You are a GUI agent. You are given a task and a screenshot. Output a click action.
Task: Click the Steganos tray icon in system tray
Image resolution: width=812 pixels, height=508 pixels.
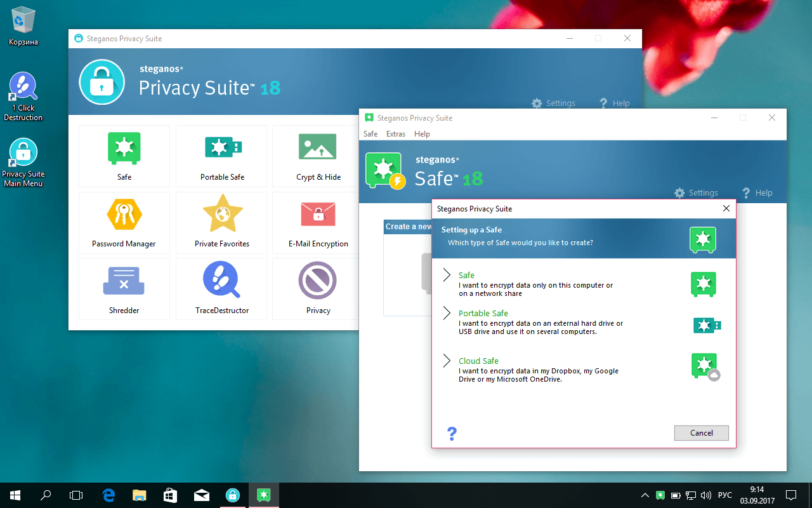[x=660, y=495]
